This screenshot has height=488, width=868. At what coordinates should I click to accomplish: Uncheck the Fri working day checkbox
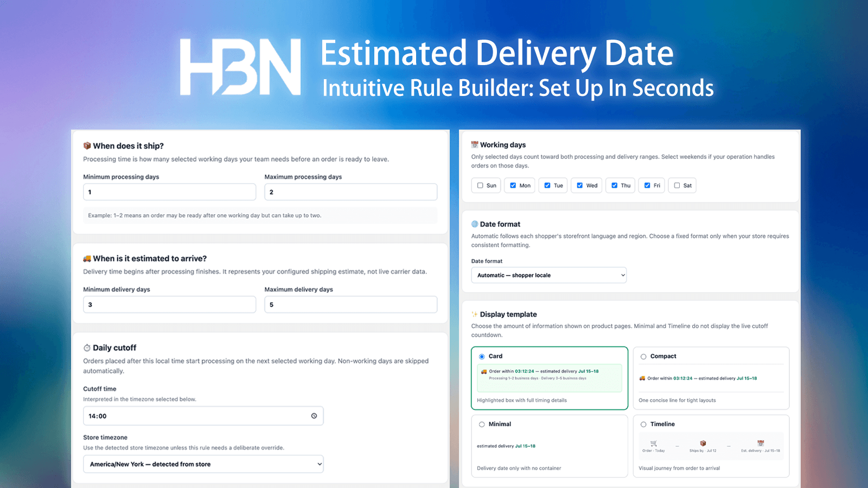(647, 185)
